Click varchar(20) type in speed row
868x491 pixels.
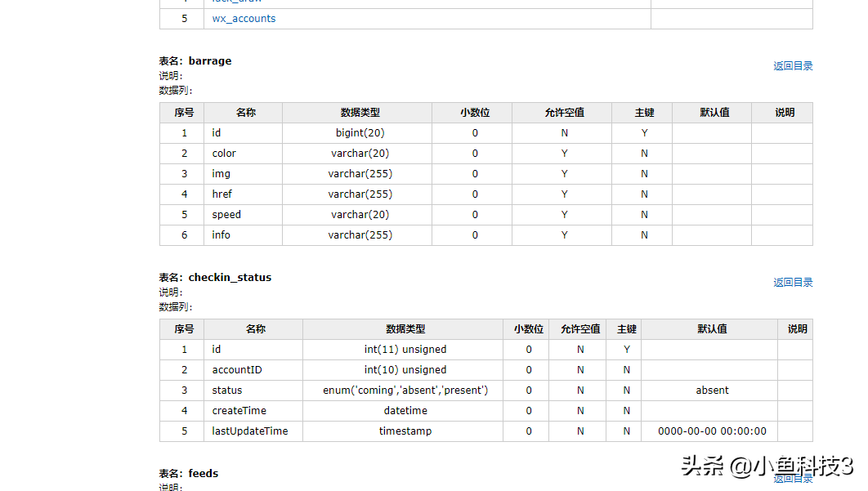(x=357, y=215)
